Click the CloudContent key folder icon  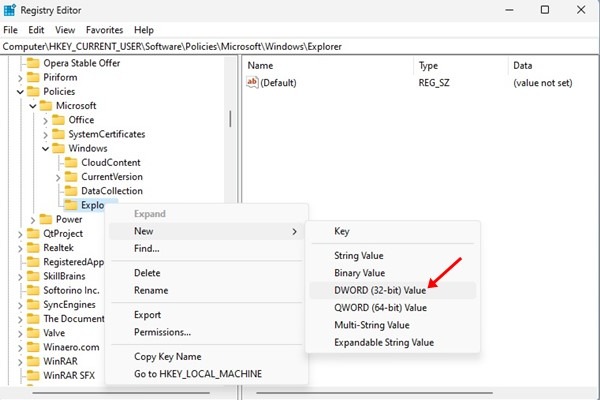[x=70, y=162]
